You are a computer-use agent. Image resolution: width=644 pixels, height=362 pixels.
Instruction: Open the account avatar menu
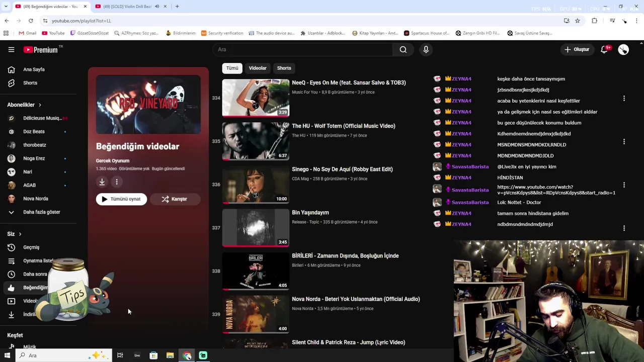pyautogui.click(x=623, y=50)
